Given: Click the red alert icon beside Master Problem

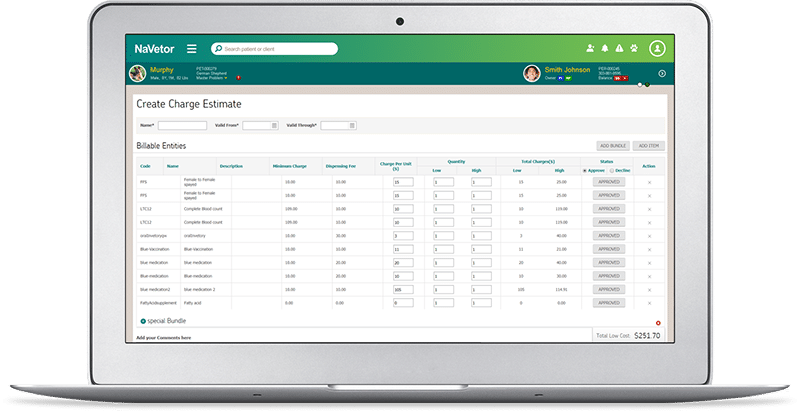Looking at the screenshot, I should click(x=238, y=78).
